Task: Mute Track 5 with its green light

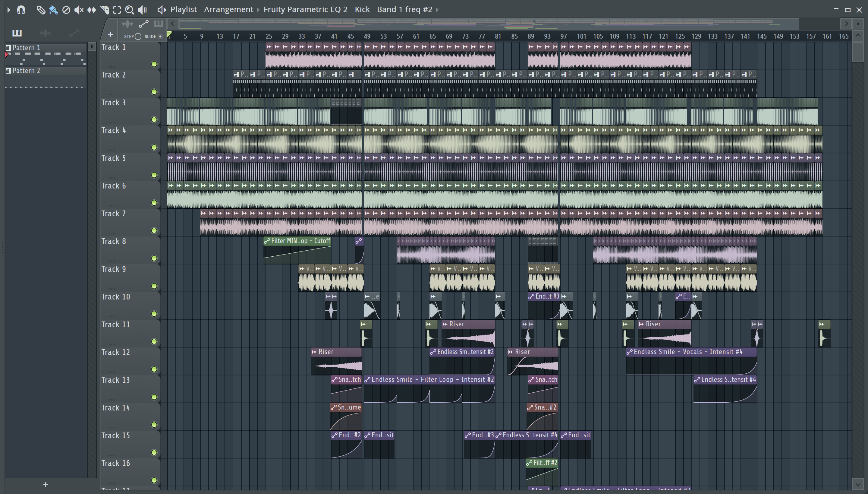Action: (x=154, y=176)
